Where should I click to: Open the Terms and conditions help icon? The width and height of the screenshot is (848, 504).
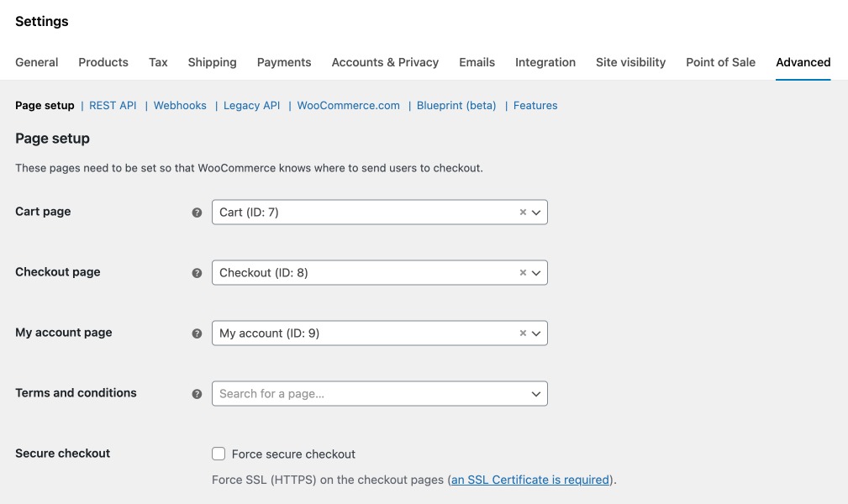coord(197,393)
